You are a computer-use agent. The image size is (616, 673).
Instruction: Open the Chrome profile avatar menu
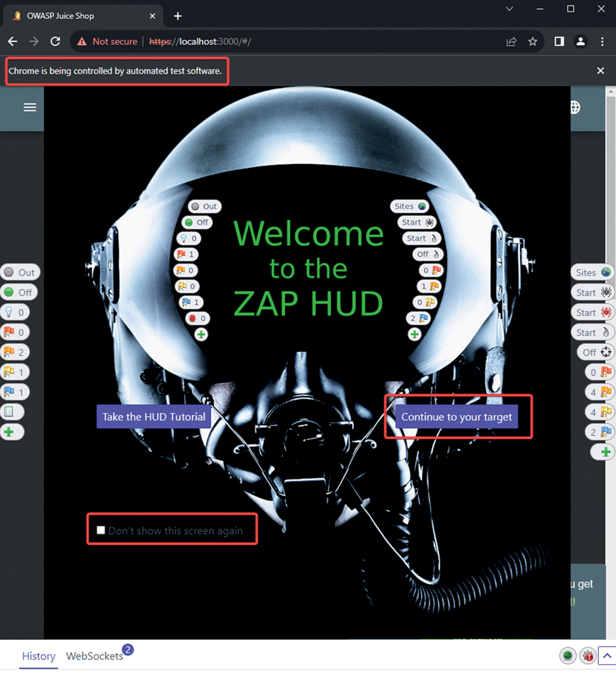(x=580, y=42)
